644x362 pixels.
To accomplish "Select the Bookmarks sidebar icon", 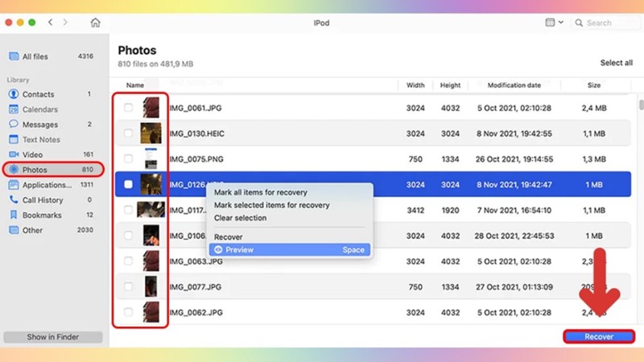I will [14, 215].
